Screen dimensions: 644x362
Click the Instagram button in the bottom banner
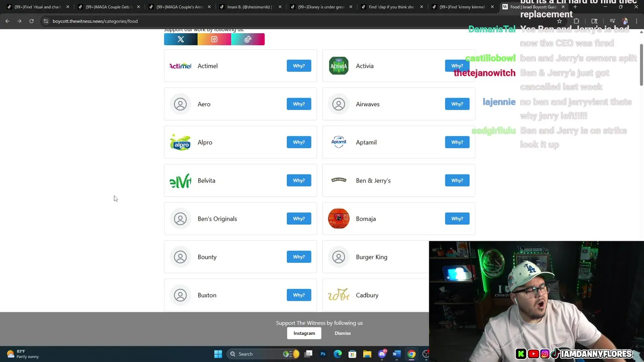point(304,333)
